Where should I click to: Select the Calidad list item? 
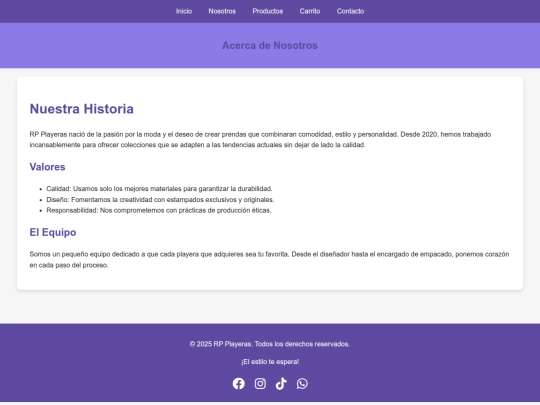coord(159,189)
